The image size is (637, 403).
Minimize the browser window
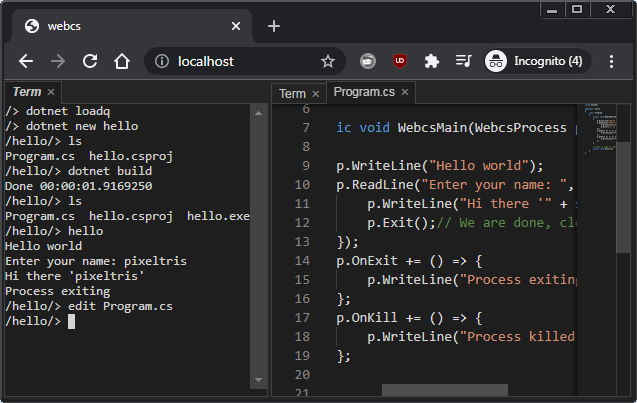point(552,9)
